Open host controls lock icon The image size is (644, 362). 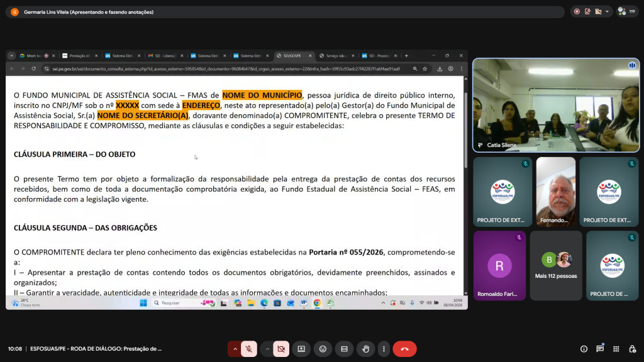point(633,349)
